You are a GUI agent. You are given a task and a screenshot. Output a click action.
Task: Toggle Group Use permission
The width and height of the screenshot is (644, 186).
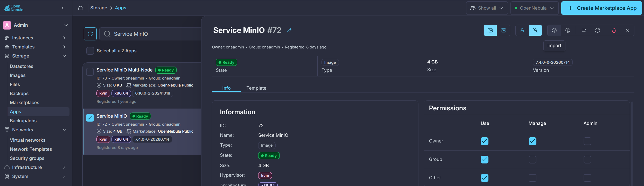(x=485, y=160)
